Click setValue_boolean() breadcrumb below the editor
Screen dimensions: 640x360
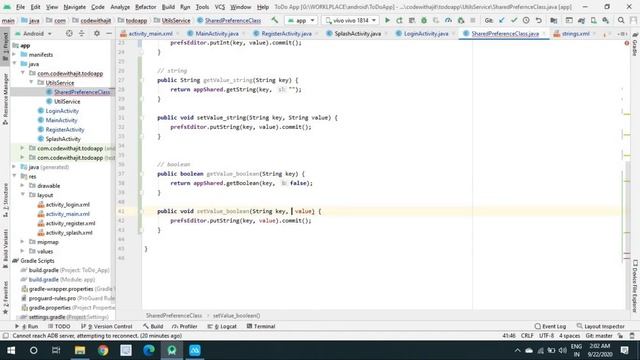pyautogui.click(x=236, y=316)
